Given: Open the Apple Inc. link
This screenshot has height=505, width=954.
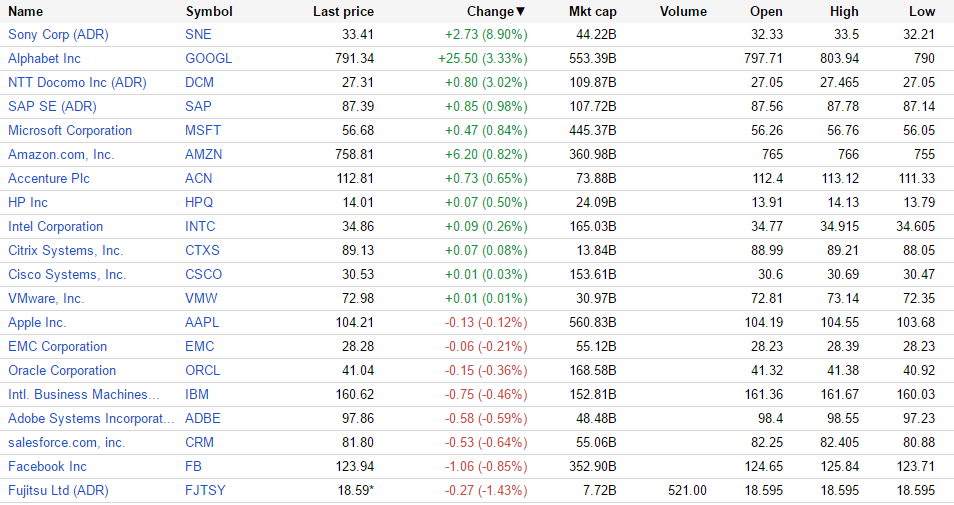Looking at the screenshot, I should coord(37,322).
